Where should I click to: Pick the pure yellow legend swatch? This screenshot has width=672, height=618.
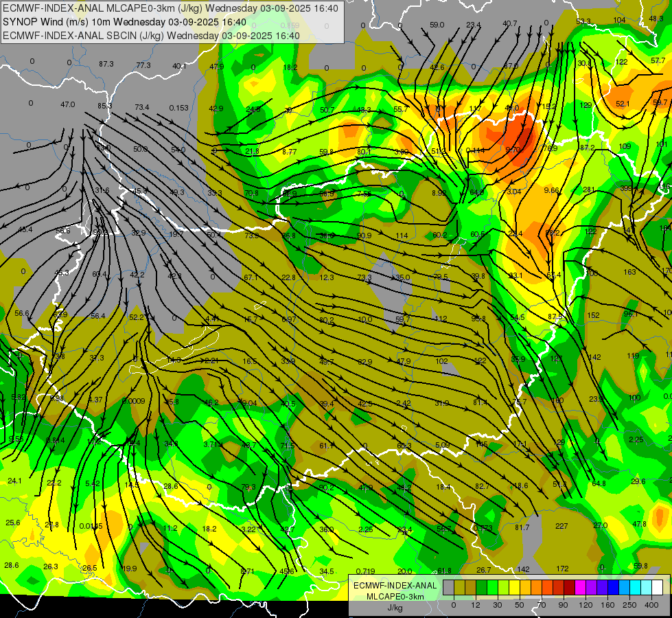(514, 587)
